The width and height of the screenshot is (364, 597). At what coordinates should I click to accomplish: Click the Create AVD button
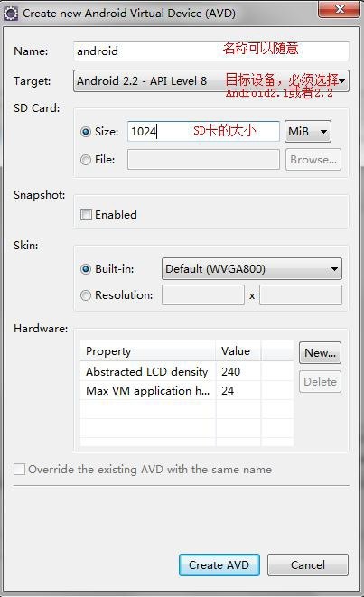(x=219, y=565)
